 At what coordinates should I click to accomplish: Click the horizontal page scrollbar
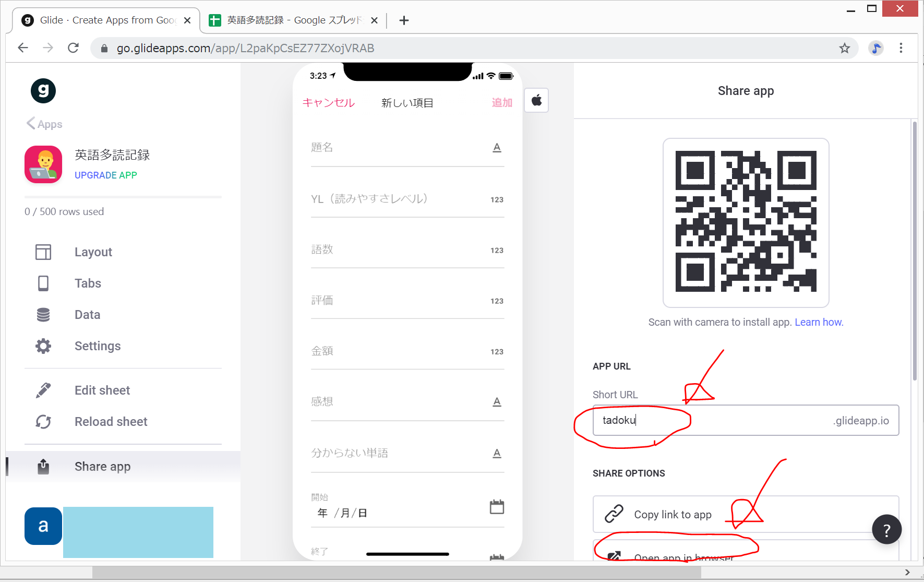(x=397, y=572)
